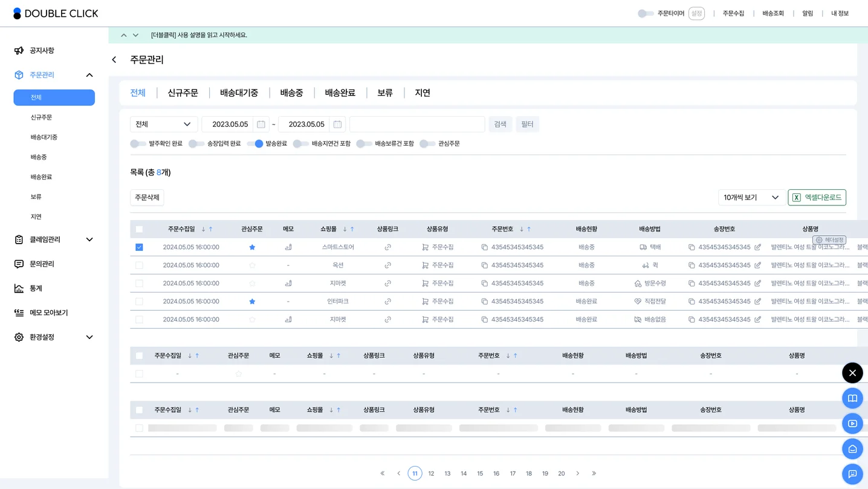Enable the 발주확인 완료 switch
The width and height of the screenshot is (868, 489).
coord(138,144)
